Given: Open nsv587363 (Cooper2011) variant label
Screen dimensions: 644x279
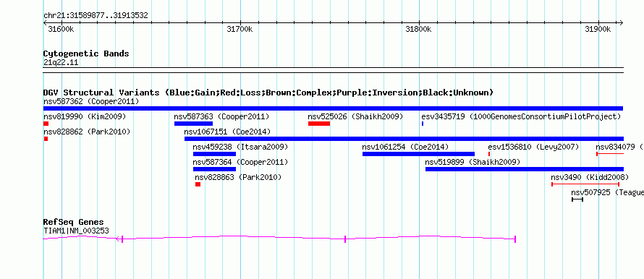Looking at the screenshot, I should (222, 116).
